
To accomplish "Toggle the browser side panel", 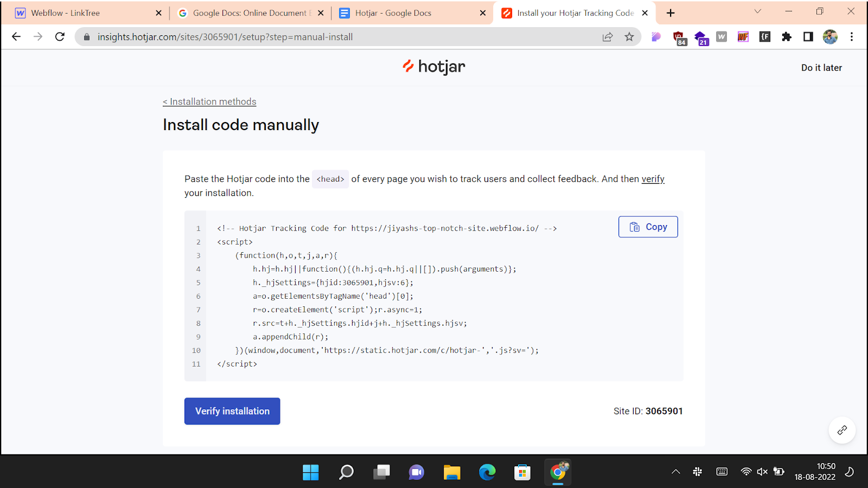I will (x=808, y=37).
